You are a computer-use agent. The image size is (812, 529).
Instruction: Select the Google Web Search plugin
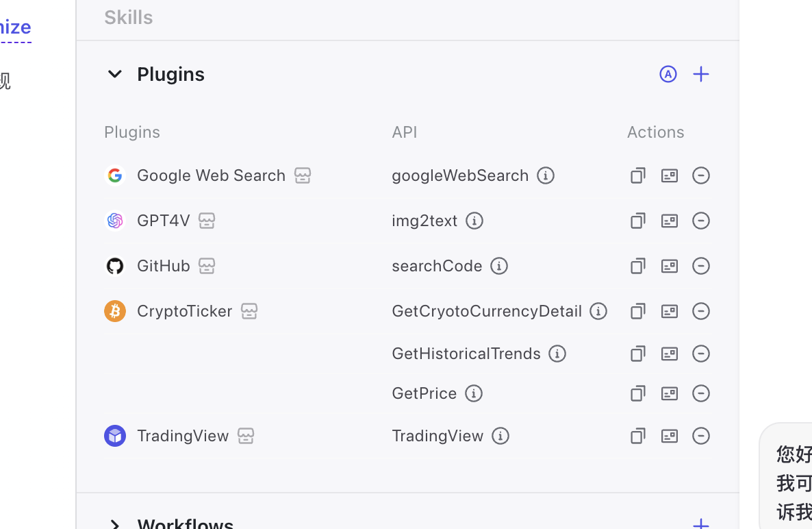211,175
